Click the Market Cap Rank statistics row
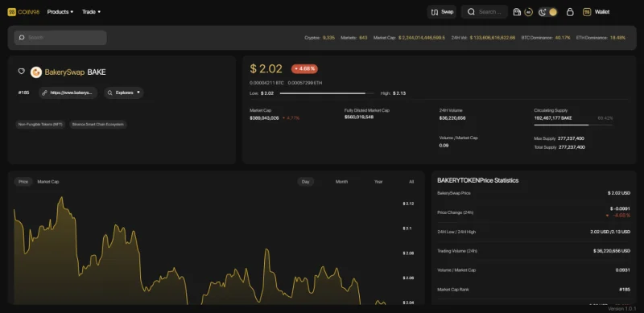Viewport: 644px width, 313px height. tap(534, 290)
